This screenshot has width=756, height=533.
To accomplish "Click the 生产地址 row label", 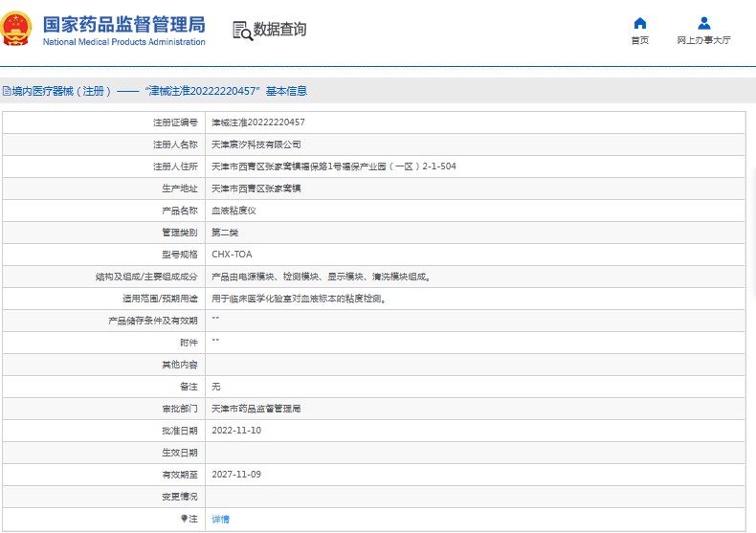I will [180, 189].
